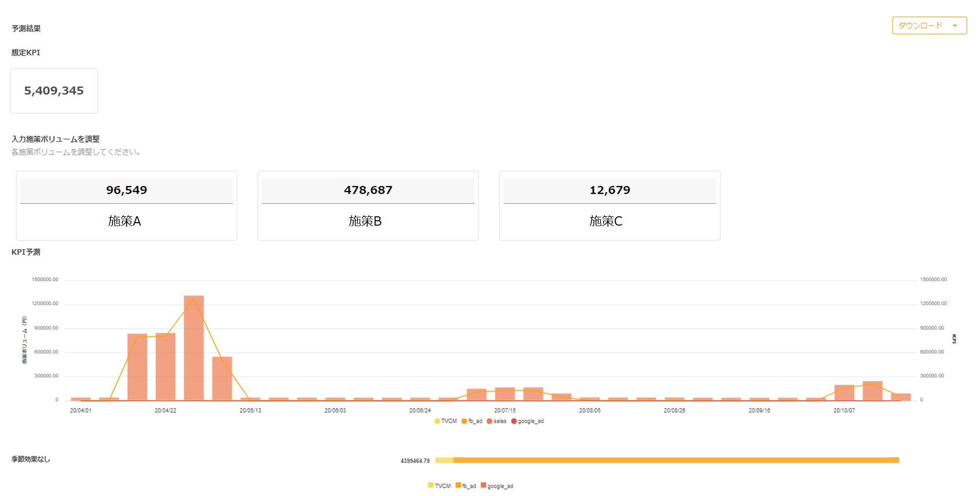Toggle google_ad in bottom bar chart legend
Image resolution: width=980 pixels, height=496 pixels.
pyautogui.click(x=497, y=486)
